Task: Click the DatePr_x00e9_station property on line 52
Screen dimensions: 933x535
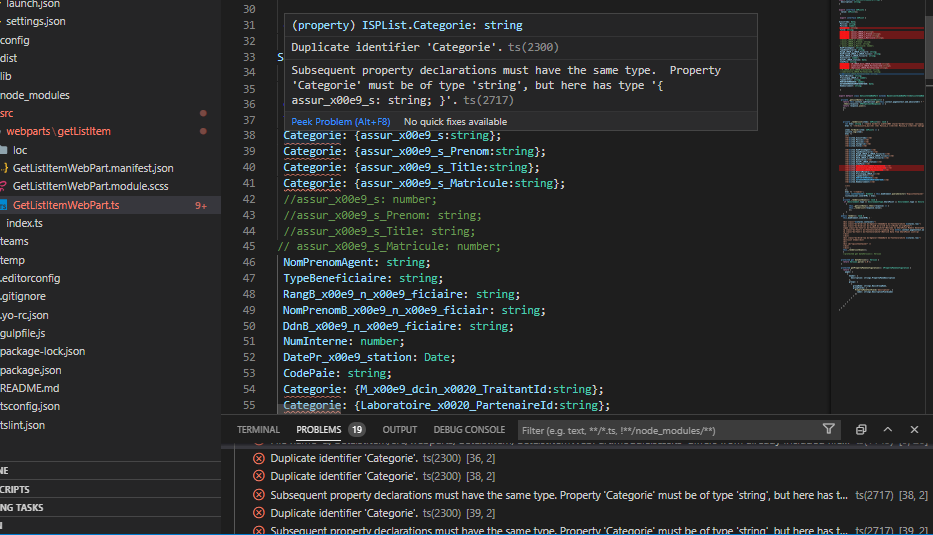Action: pos(347,358)
